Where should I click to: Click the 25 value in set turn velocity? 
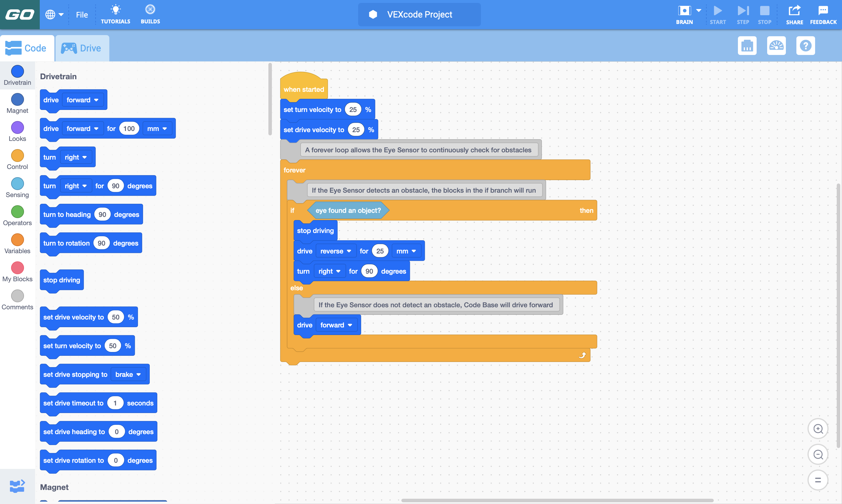[353, 110]
